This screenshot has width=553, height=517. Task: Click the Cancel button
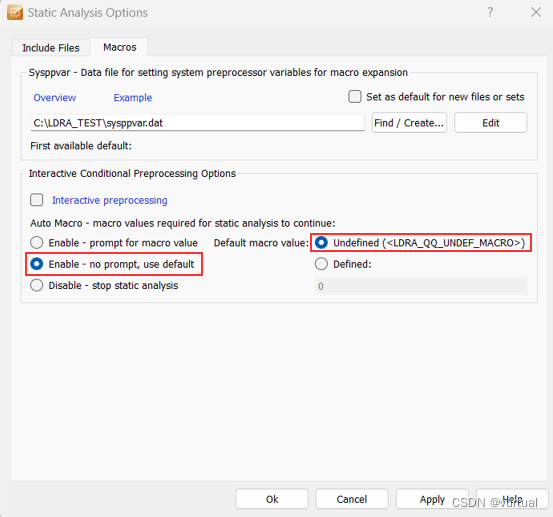click(x=352, y=499)
